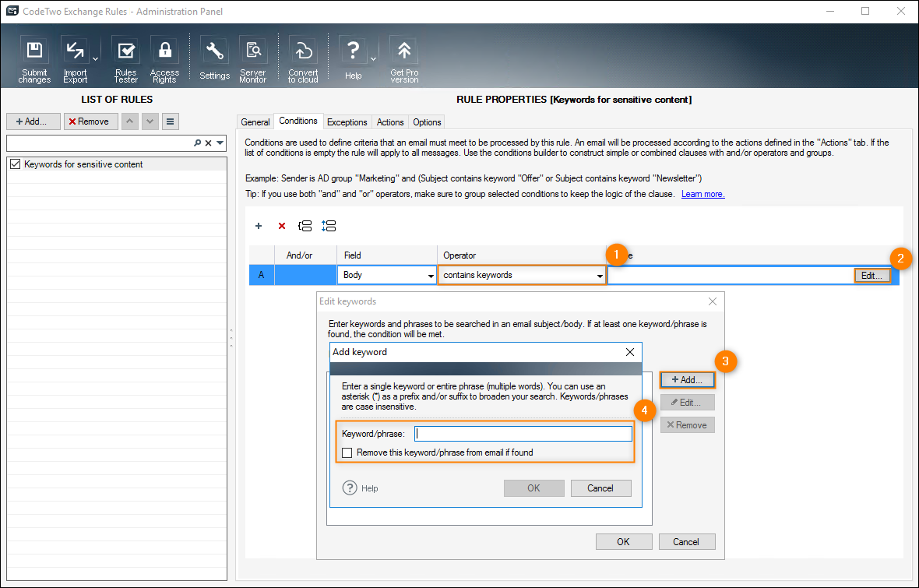Close the Add keyword dialog

[x=630, y=352]
